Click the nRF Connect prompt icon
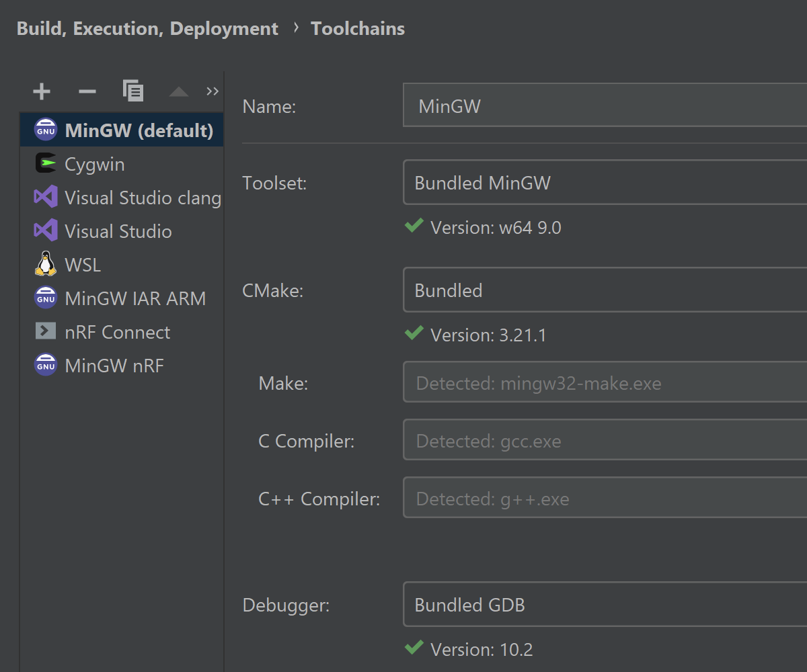 (46, 331)
